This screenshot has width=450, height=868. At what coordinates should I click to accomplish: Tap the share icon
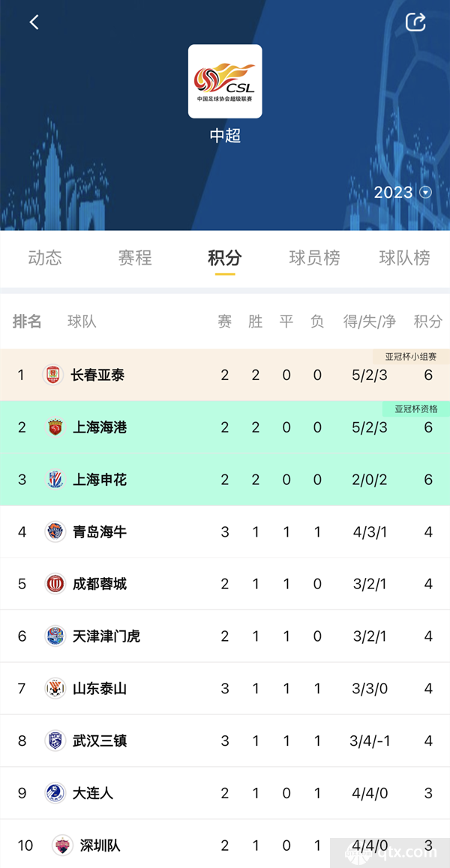[415, 22]
